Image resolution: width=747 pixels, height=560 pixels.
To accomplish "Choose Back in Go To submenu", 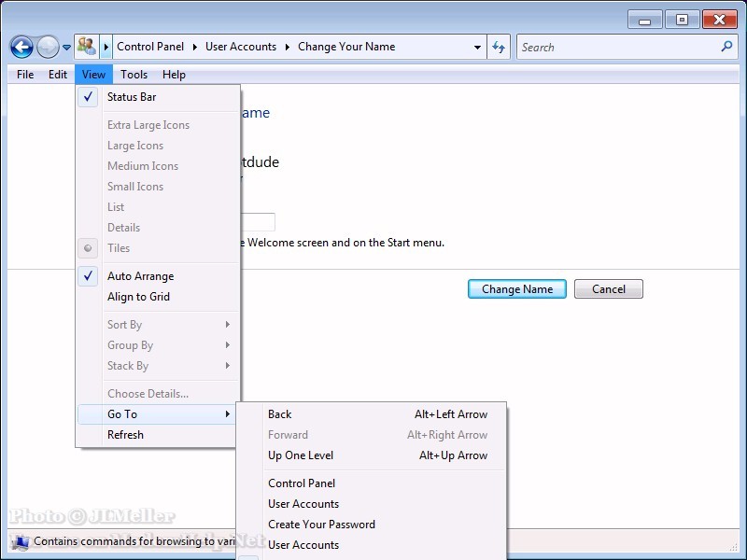I will 371,414.
